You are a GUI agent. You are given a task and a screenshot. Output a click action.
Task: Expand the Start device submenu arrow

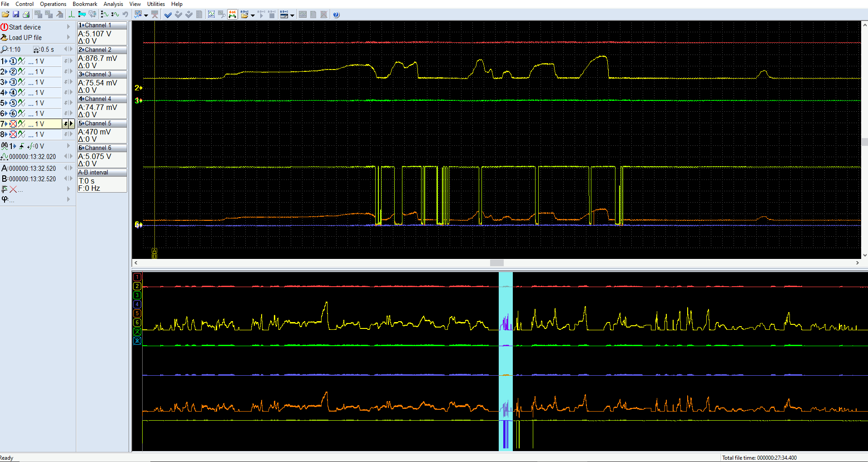click(x=69, y=27)
